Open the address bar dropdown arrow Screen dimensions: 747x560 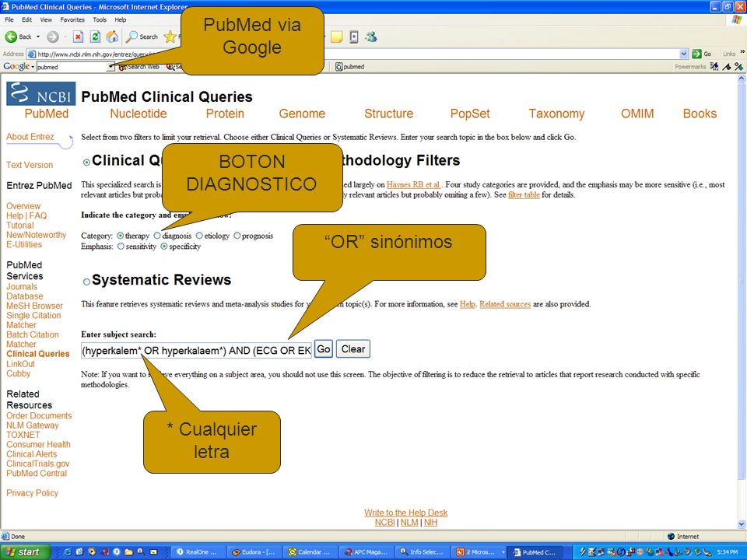click(684, 54)
